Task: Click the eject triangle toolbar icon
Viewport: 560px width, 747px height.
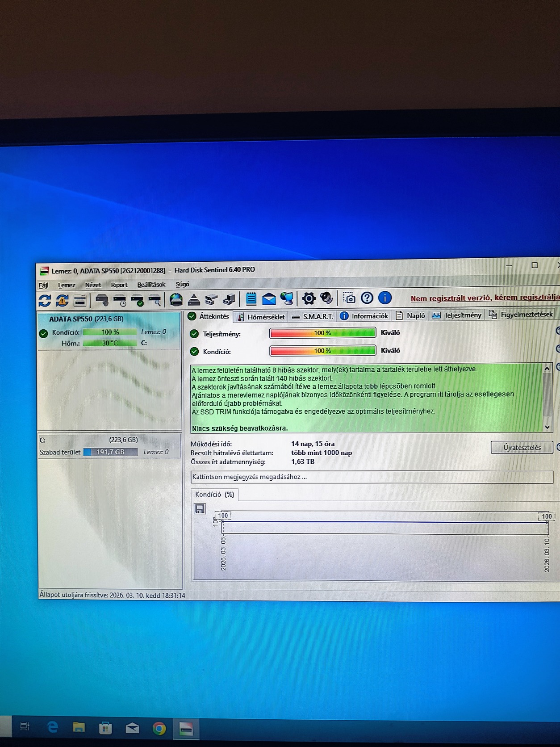Action: (x=194, y=300)
